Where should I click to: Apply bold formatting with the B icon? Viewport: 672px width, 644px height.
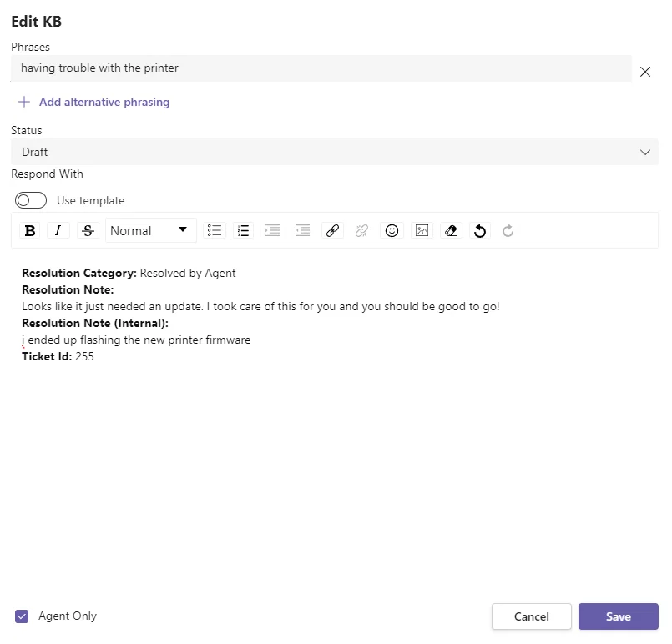tap(30, 231)
